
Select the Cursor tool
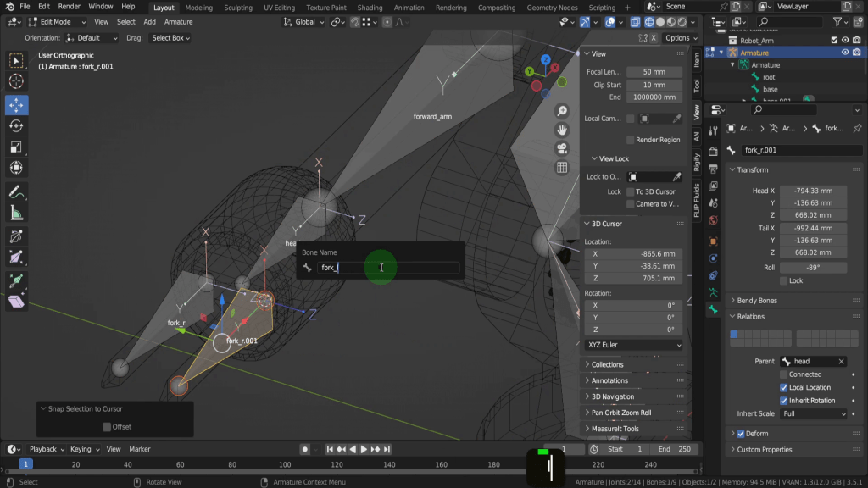tap(16, 82)
